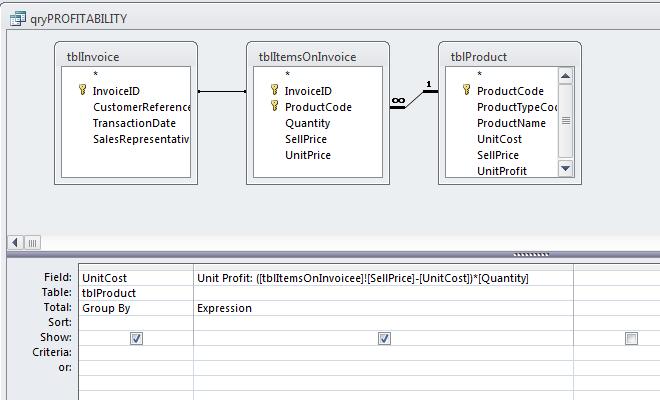
Task: Open the Group By total cell for UnitCost
Action: (135, 309)
